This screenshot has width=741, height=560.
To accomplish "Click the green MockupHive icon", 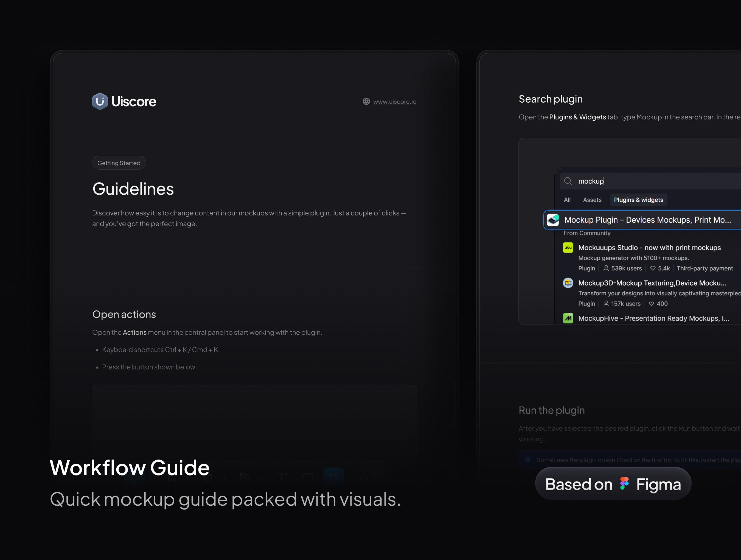I will (568, 318).
